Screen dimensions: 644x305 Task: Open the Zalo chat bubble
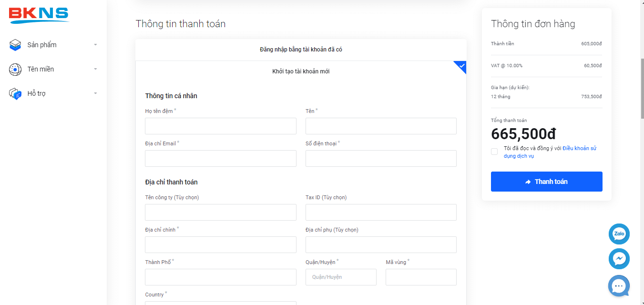pyautogui.click(x=619, y=234)
